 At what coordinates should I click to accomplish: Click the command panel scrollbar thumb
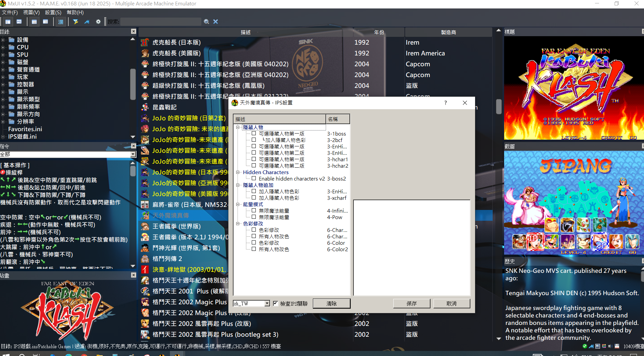point(133,171)
